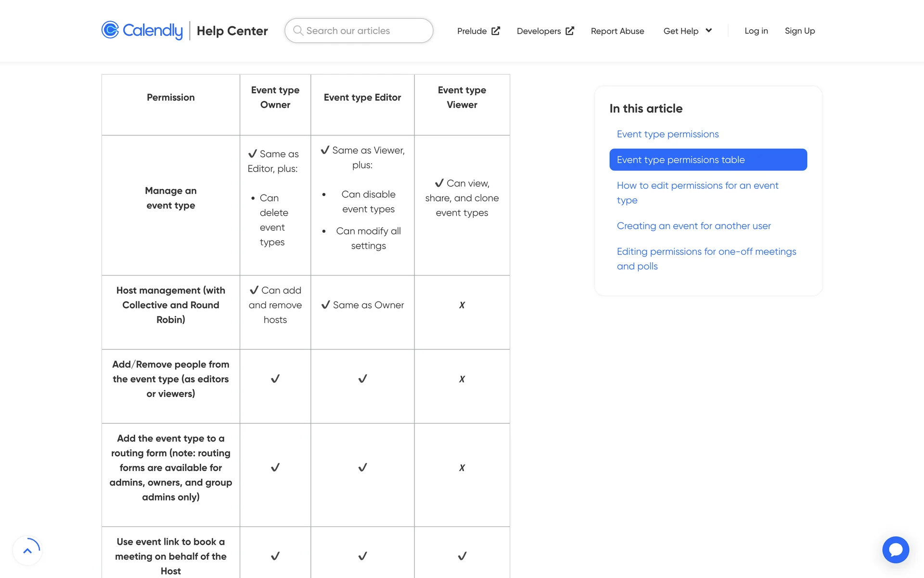Click the Log in link

756,31
